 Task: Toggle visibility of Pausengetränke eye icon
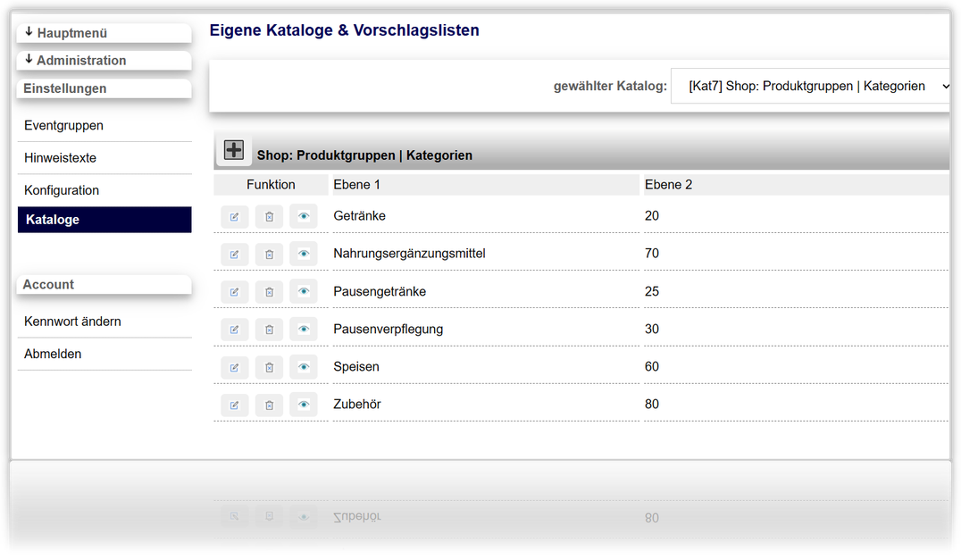[304, 292]
